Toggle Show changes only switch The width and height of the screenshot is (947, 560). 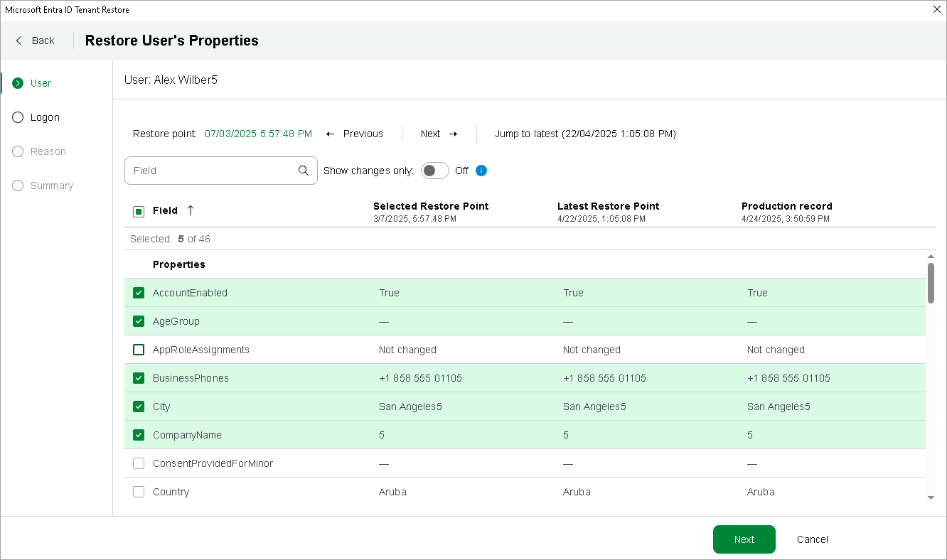tap(435, 171)
